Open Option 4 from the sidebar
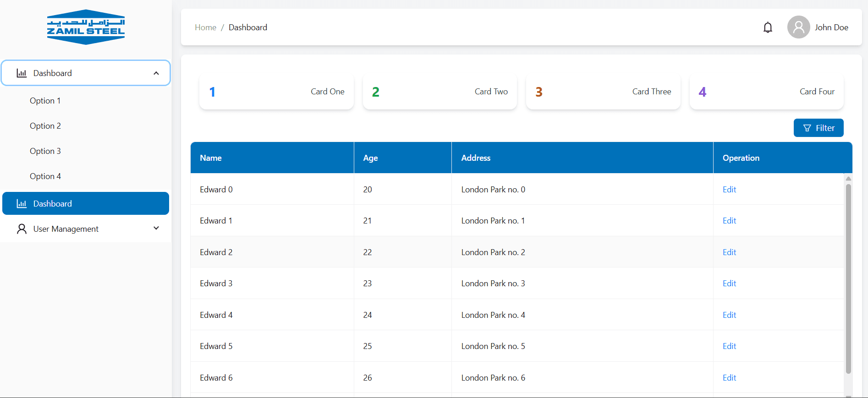Image resolution: width=868 pixels, height=398 pixels. coord(45,176)
